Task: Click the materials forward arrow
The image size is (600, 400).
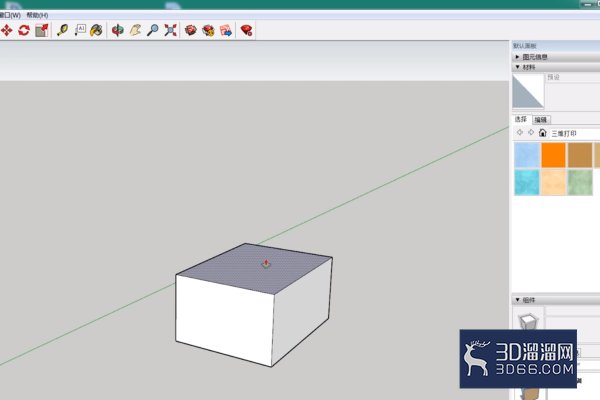Action: (x=531, y=132)
